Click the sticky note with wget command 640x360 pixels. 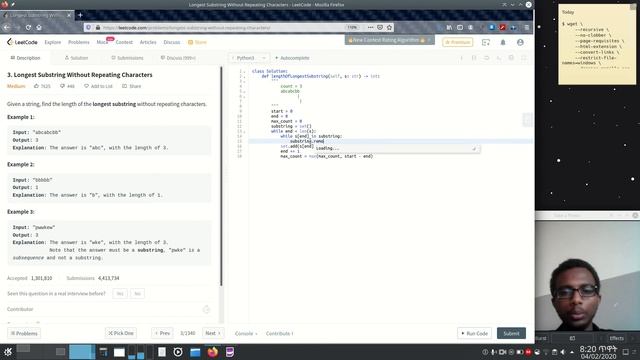[597, 44]
